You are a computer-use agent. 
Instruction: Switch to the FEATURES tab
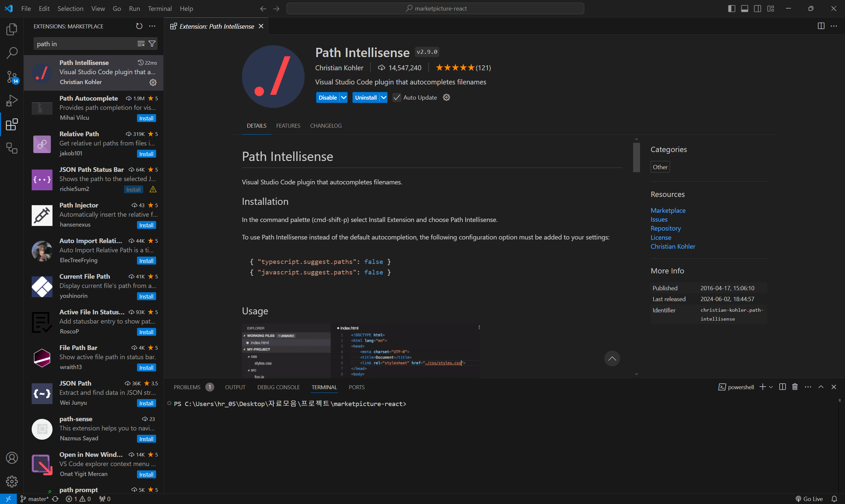[x=288, y=126]
